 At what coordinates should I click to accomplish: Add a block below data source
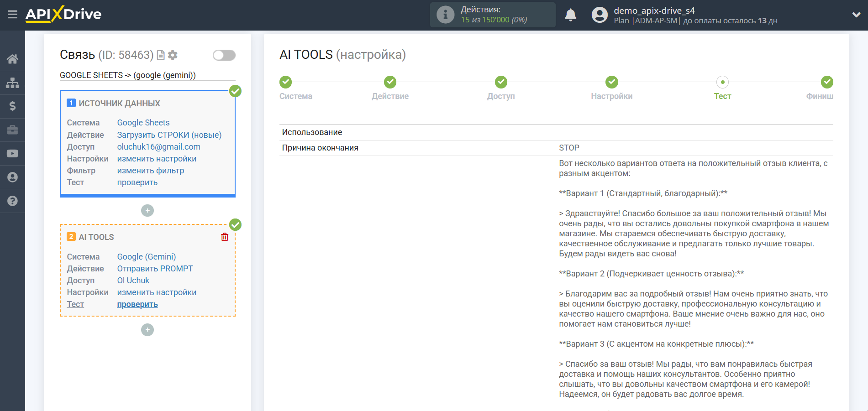tap(147, 210)
